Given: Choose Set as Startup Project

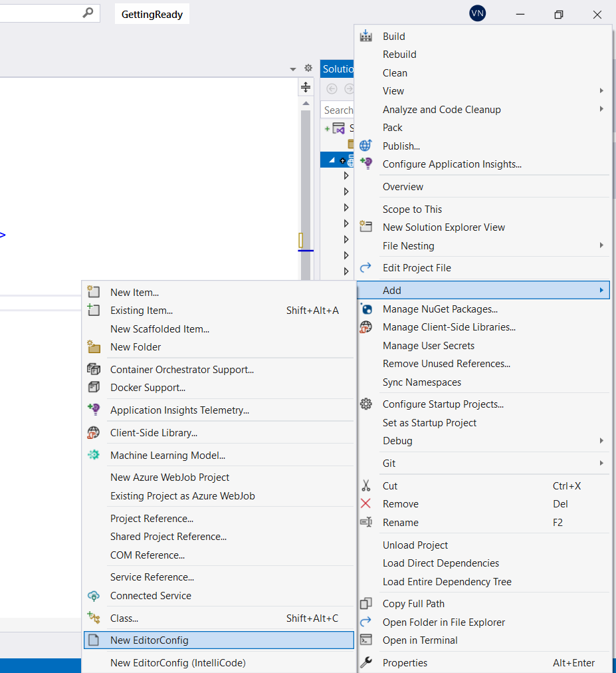Looking at the screenshot, I should (x=429, y=422).
